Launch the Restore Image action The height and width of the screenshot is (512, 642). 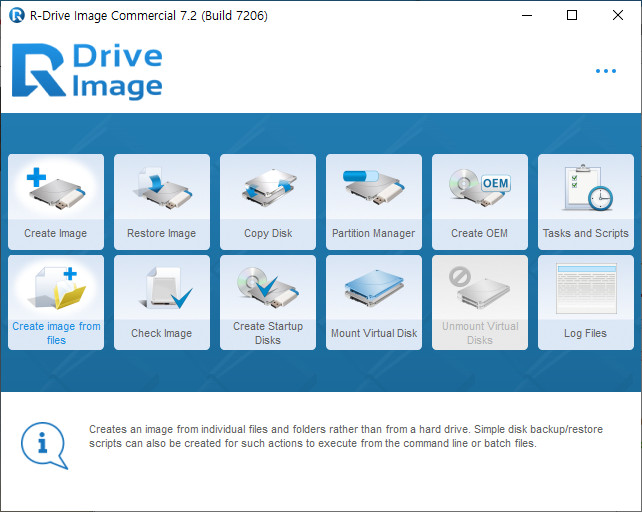(x=162, y=202)
